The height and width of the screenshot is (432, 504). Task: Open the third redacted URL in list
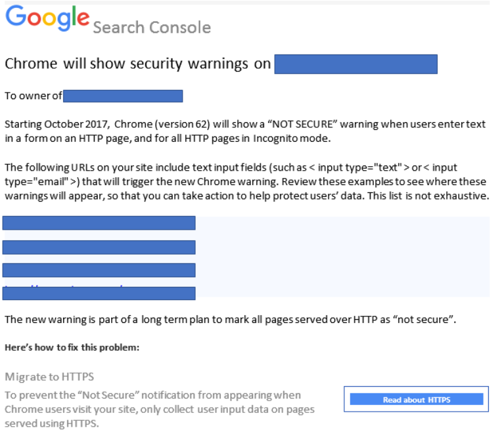point(99,270)
